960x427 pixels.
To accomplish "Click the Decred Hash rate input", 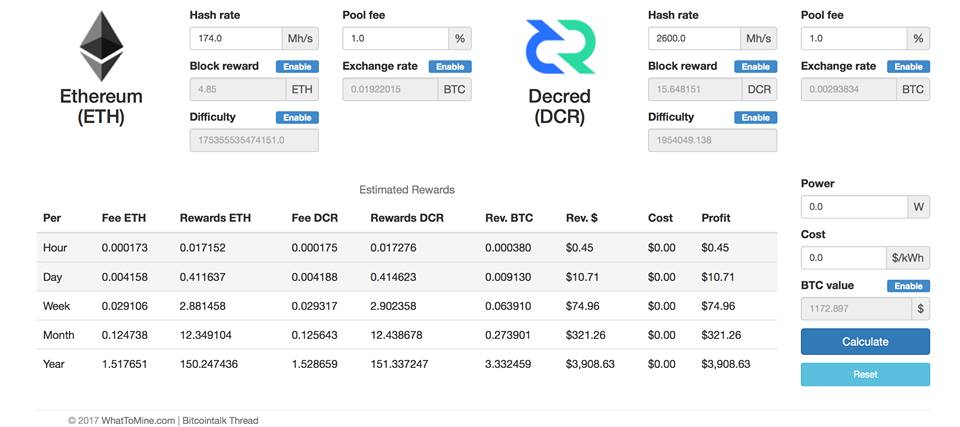I will pos(694,38).
